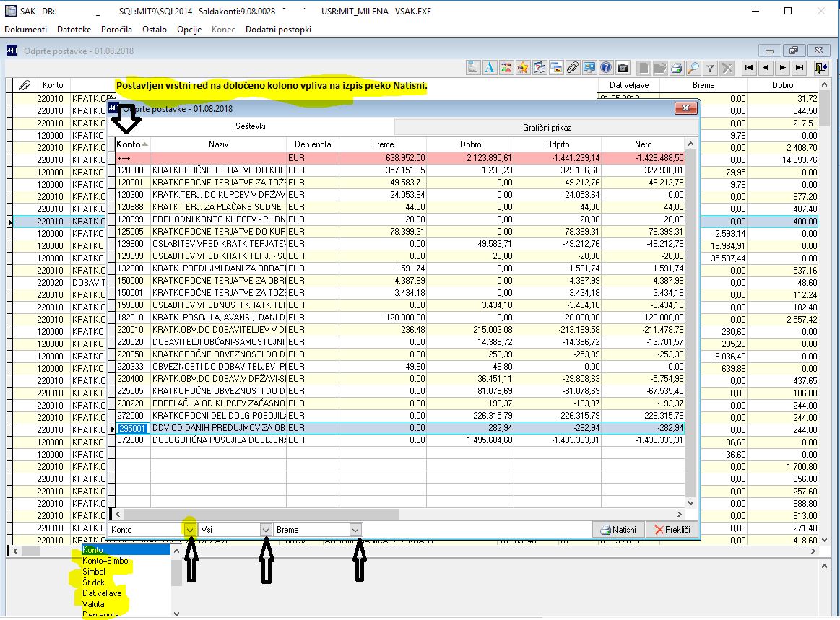Jump to last record navigation icon
This screenshot has height=620, width=840.
pyautogui.click(x=800, y=67)
